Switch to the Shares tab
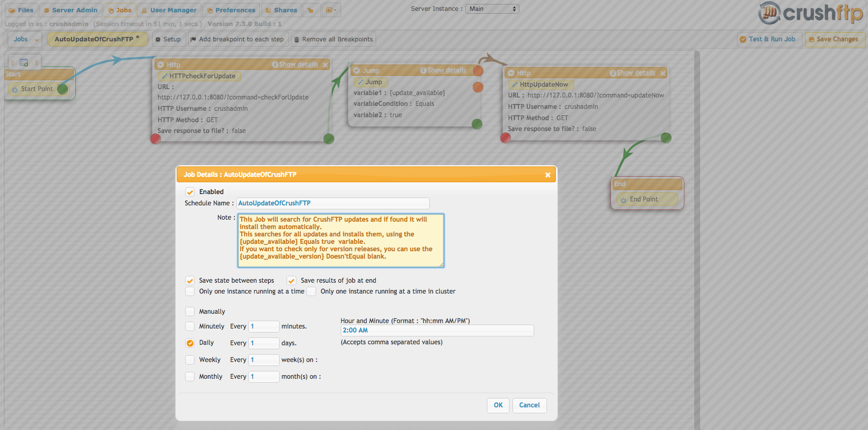Image resolution: width=868 pixels, height=430 pixels. 281,10
